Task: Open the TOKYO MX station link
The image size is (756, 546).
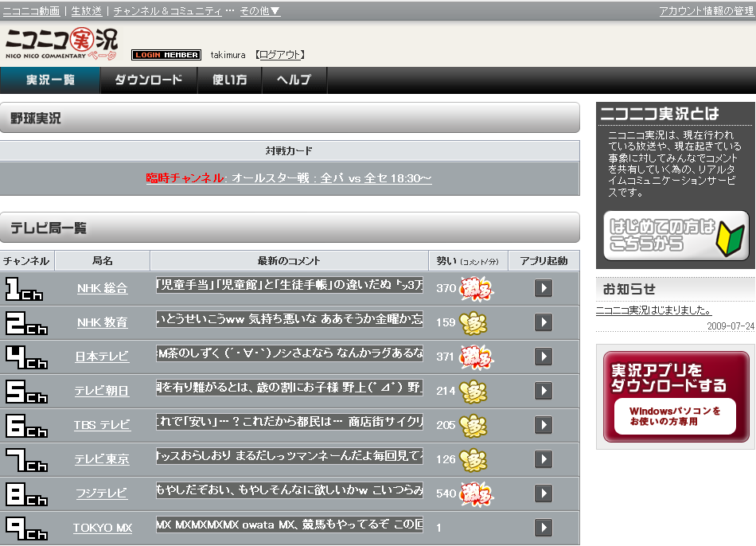Action: [102, 528]
